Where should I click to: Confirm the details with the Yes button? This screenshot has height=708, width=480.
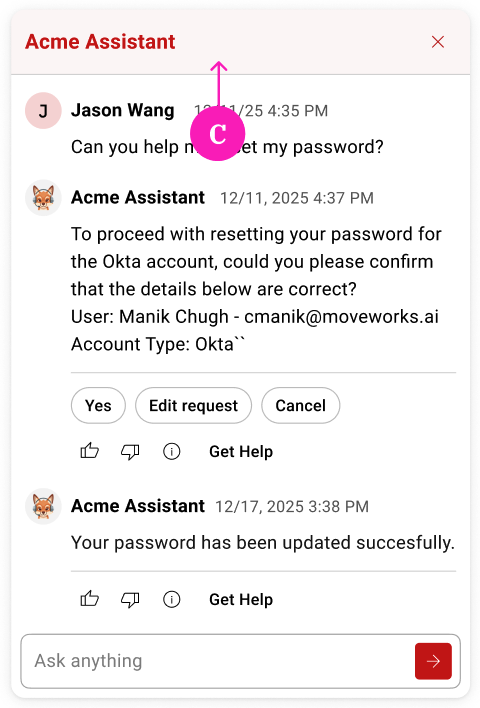(x=98, y=405)
